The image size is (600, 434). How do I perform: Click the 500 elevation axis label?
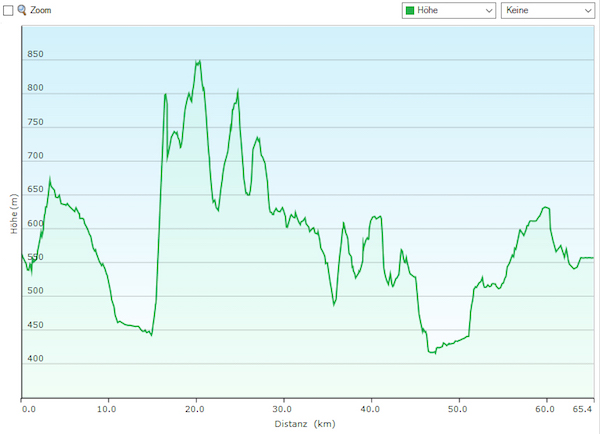[35, 290]
